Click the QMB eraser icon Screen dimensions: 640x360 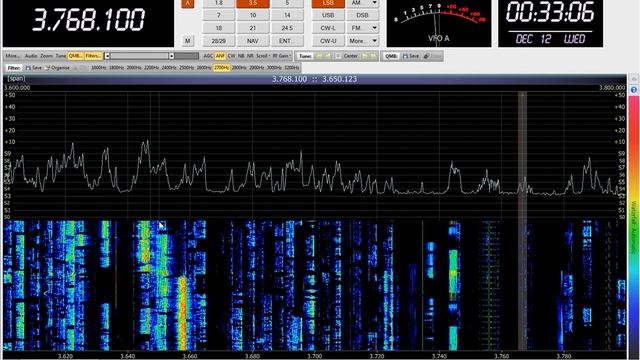[x=427, y=56]
